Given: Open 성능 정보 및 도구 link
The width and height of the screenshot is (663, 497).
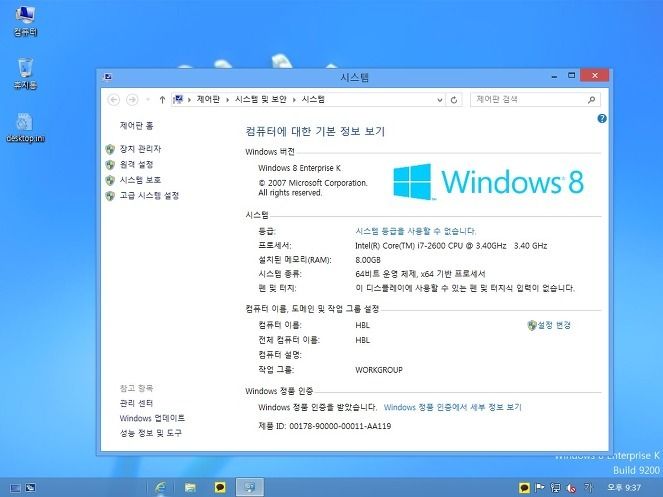Looking at the screenshot, I should click(x=151, y=433).
